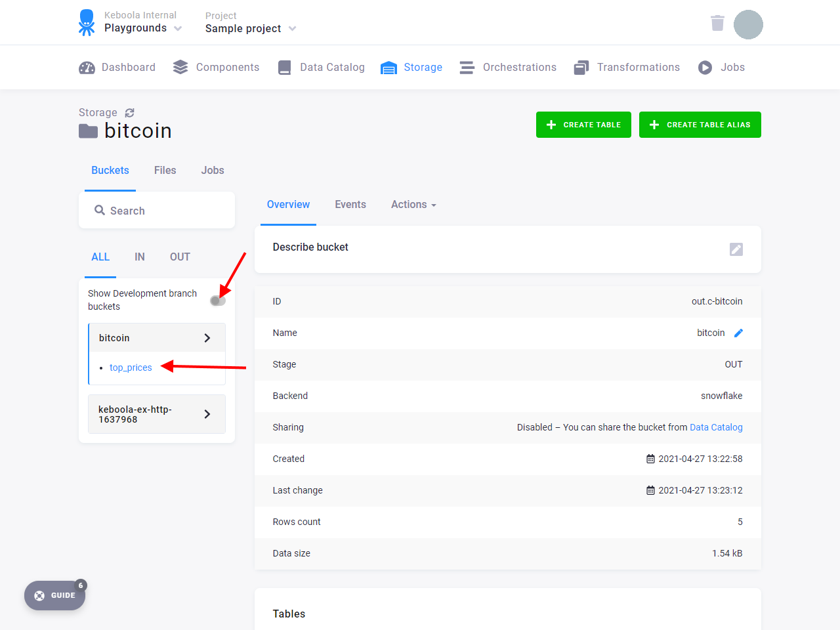Toggle Show Development branch buckets switch
This screenshot has height=630, width=840.
pos(218,301)
